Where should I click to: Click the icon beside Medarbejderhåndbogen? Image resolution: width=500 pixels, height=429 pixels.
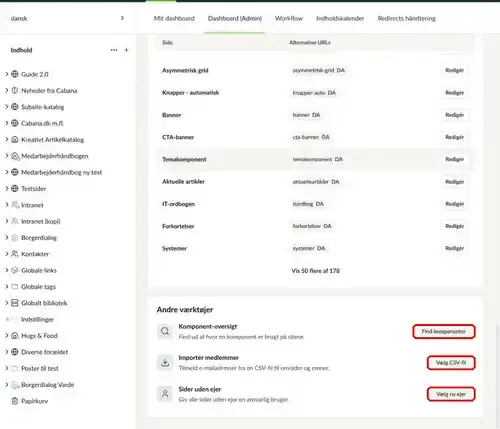coord(15,156)
